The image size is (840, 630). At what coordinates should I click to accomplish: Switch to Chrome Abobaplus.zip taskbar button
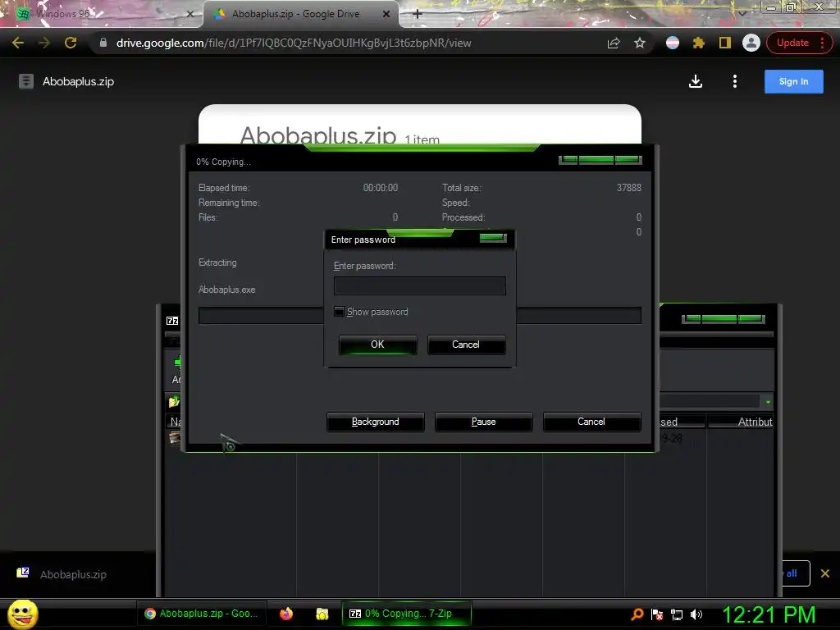pos(202,614)
